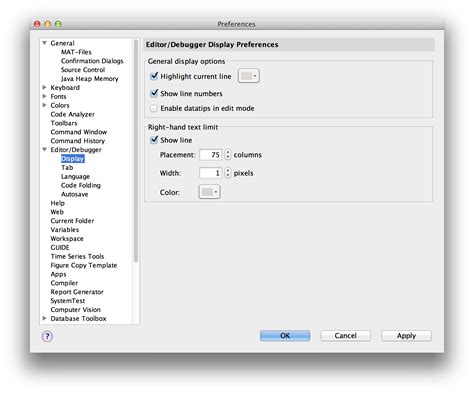Select the Code Folding item
The width and height of the screenshot is (474, 394).
click(81, 185)
